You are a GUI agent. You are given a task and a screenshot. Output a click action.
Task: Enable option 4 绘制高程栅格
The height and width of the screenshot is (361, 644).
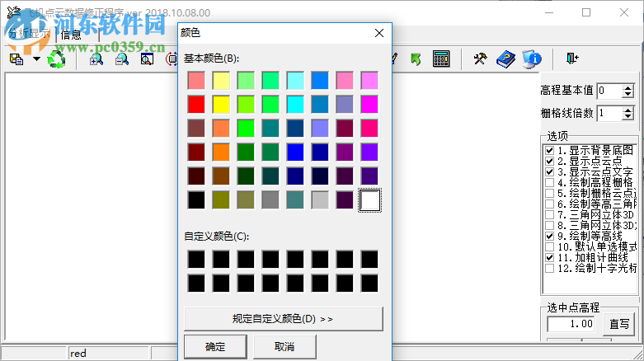click(x=549, y=183)
